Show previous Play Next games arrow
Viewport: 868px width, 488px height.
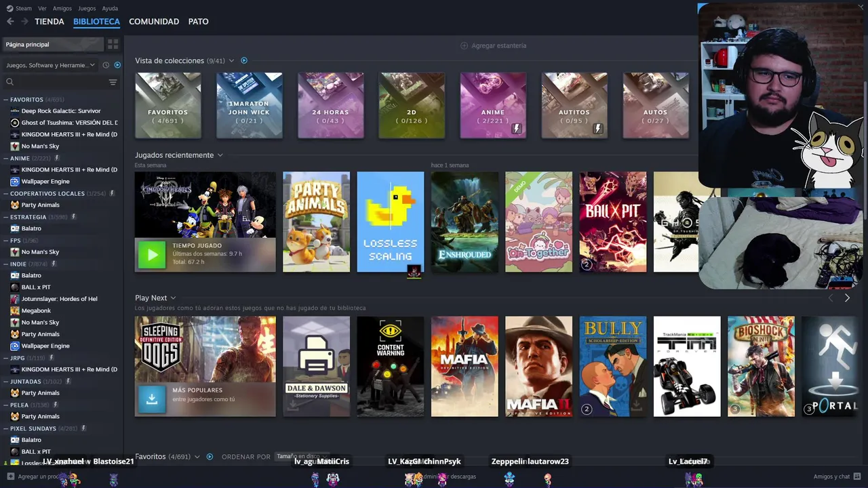point(831,298)
